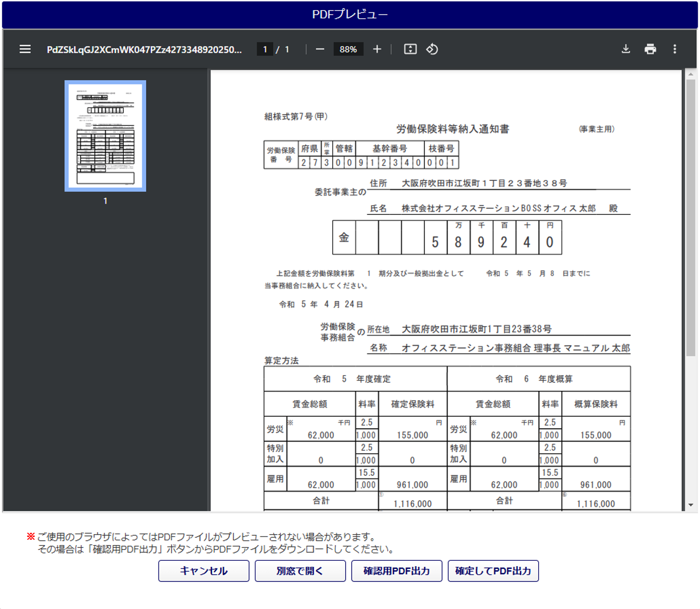Click the 88% zoom level field

[x=348, y=49]
